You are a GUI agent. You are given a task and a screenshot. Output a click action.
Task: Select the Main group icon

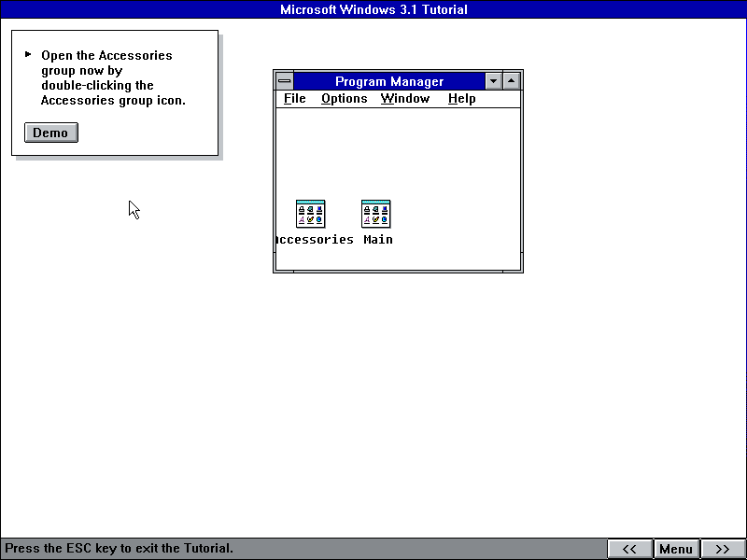[376, 214]
